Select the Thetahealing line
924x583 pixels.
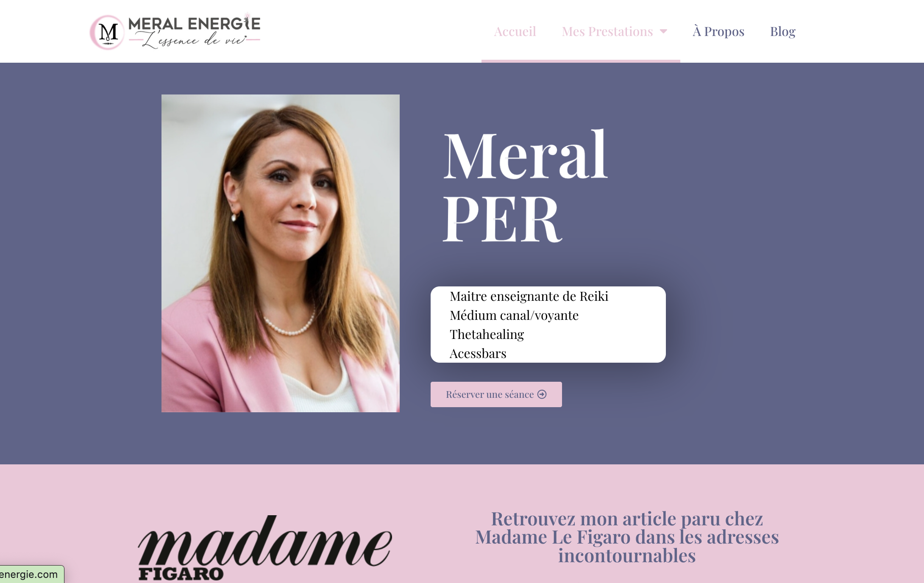click(x=487, y=334)
